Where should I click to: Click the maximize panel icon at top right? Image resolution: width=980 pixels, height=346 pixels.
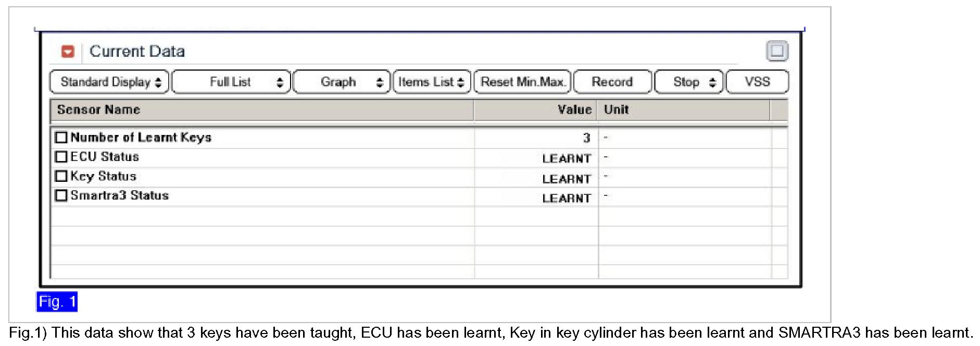(x=777, y=51)
